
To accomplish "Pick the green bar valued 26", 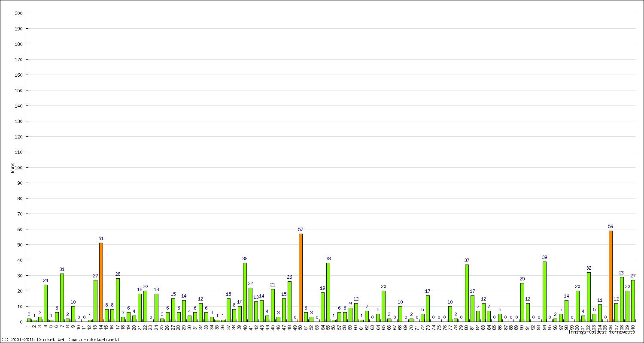I will point(289,301).
